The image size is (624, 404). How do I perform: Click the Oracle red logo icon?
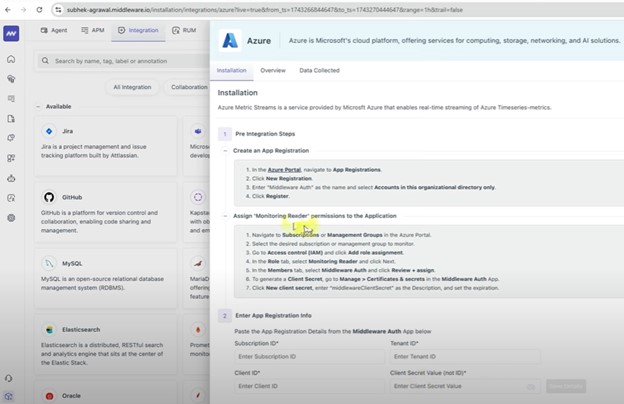point(49,396)
